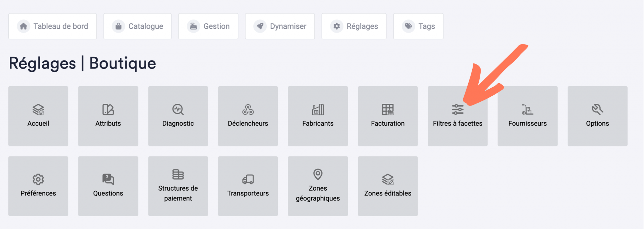Select the Déclencheurs webhook icon
This screenshot has height=229, width=644.
[x=248, y=109]
